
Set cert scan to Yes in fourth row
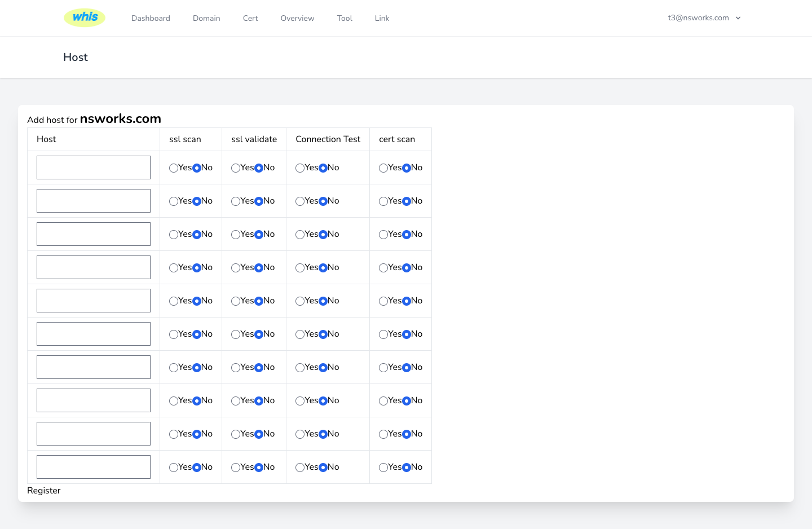point(383,268)
